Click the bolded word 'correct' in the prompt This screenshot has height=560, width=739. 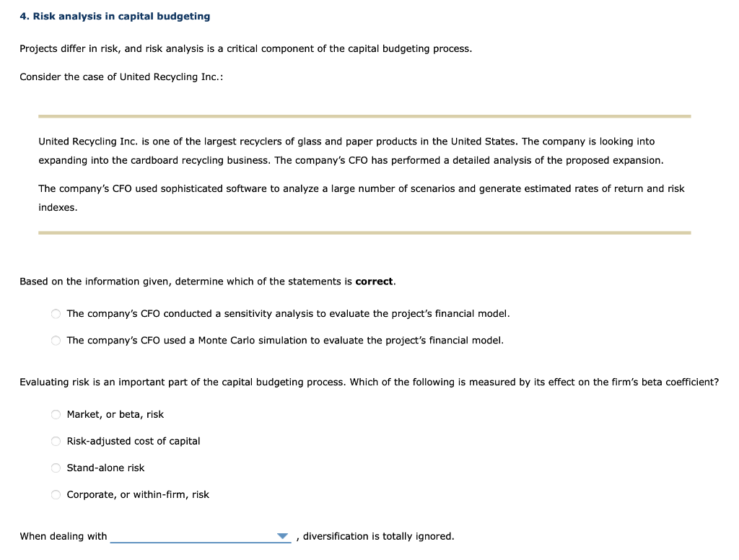coord(375,281)
